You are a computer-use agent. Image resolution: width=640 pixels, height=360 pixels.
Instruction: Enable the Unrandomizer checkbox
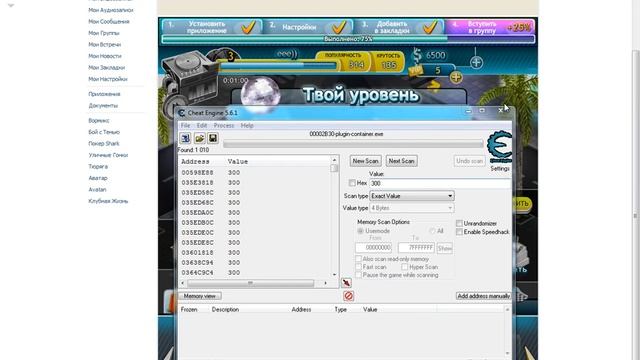(x=459, y=223)
